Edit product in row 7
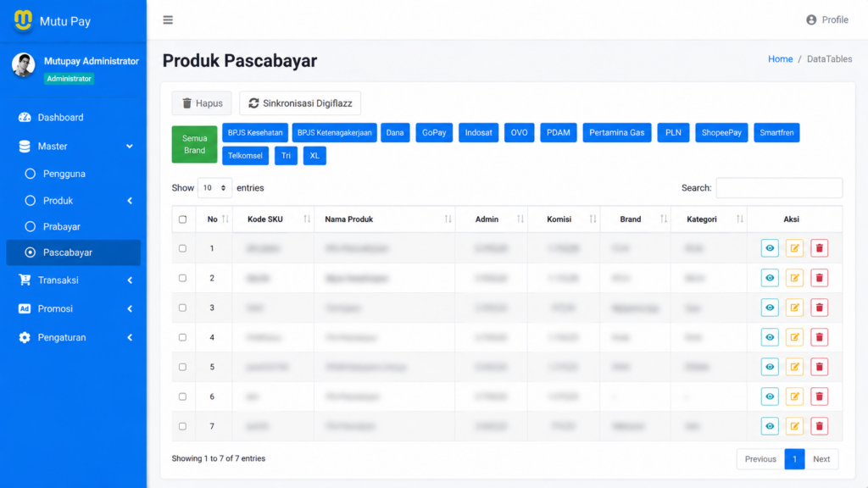This screenshot has height=488, width=868. click(x=794, y=426)
